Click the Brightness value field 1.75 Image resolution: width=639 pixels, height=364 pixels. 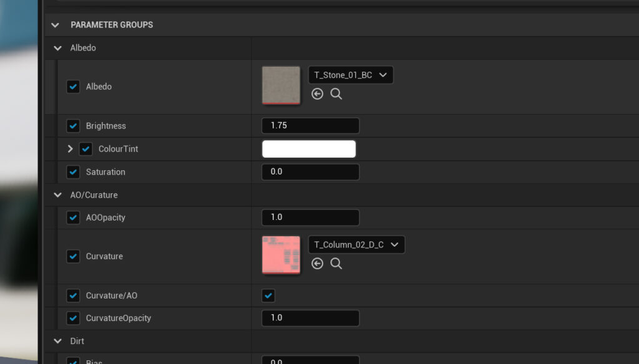tap(311, 126)
